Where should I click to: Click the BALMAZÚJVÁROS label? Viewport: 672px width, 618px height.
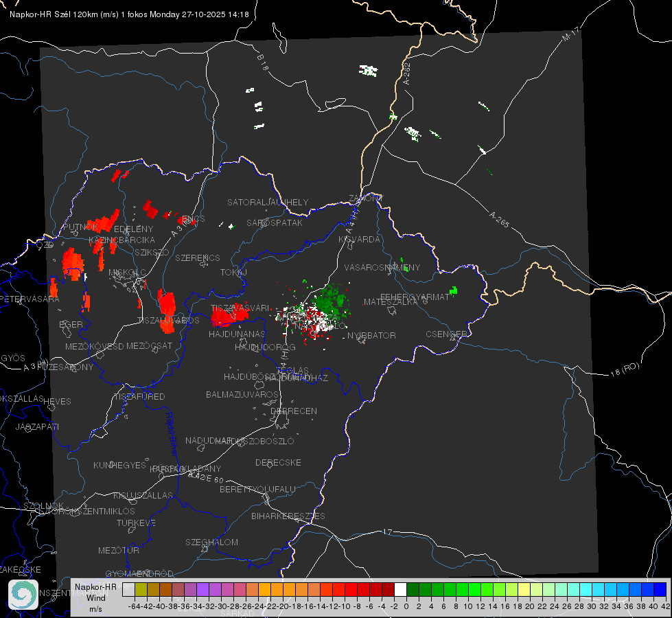pyautogui.click(x=242, y=394)
